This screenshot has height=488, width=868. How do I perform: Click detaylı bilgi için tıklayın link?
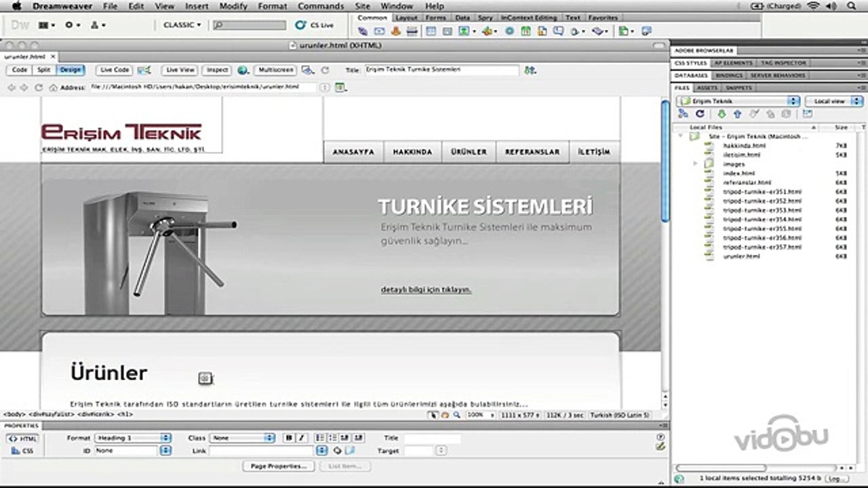[426, 289]
